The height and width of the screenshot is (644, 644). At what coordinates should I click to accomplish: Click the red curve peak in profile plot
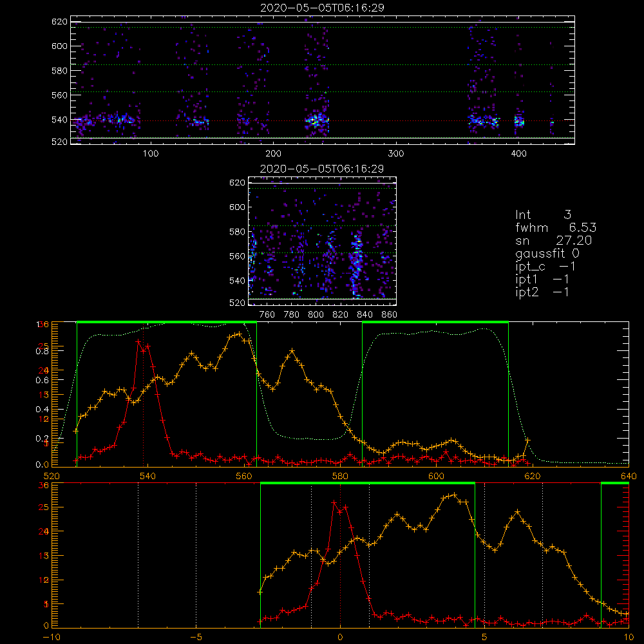coord(138,341)
